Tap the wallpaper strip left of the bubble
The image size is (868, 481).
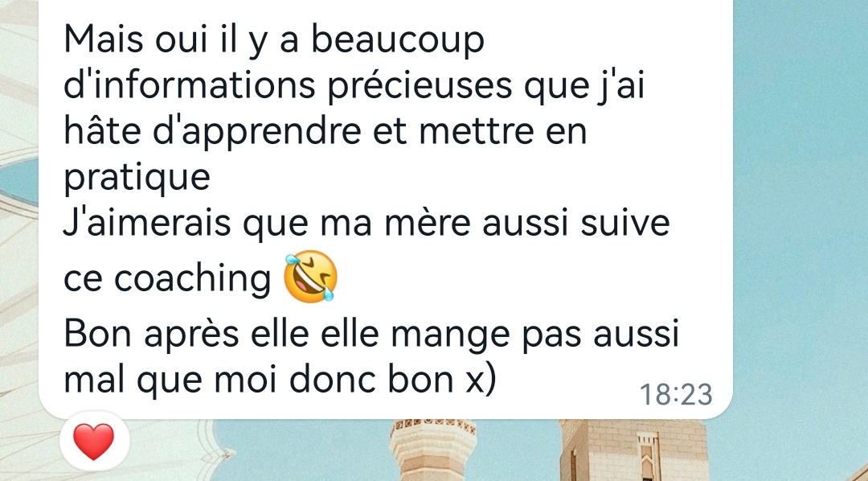pos(18,222)
